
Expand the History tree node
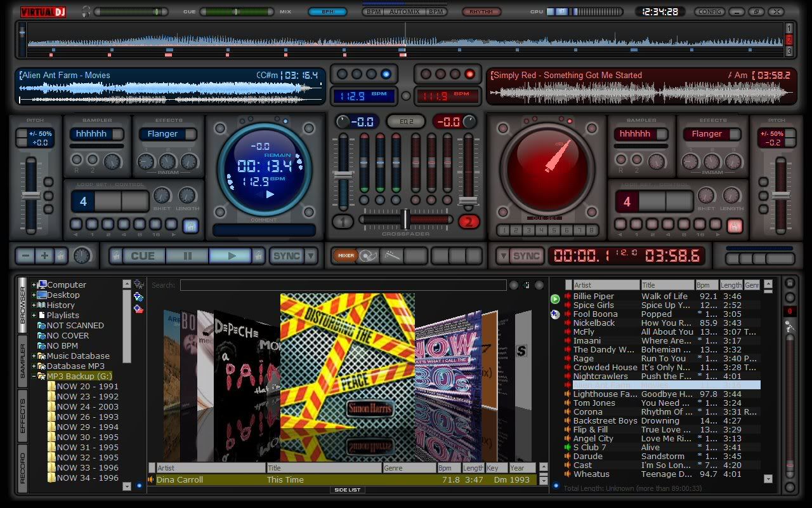coord(34,305)
